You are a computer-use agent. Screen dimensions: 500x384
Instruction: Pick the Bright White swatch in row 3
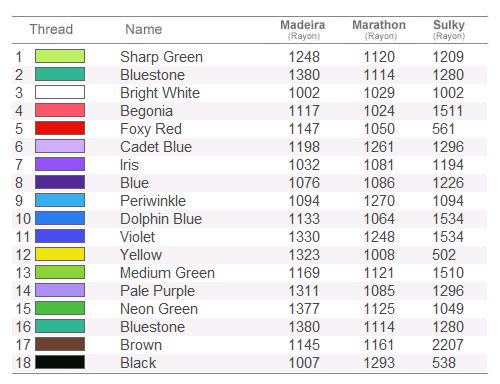pyautogui.click(x=60, y=92)
